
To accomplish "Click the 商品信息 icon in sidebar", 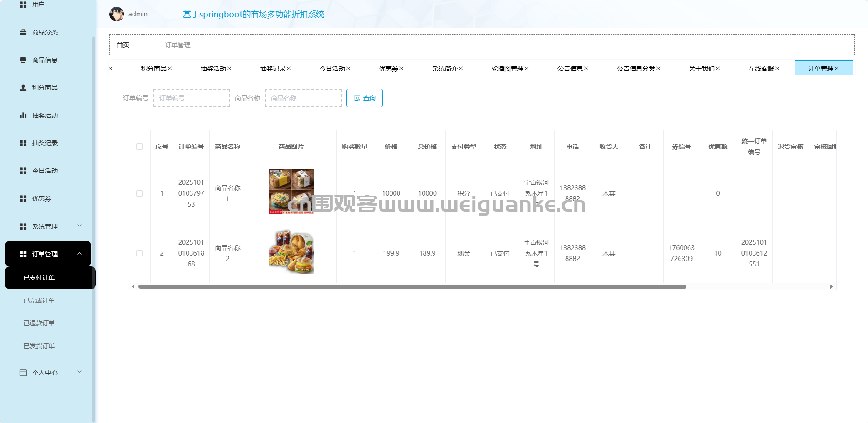I will [x=23, y=60].
